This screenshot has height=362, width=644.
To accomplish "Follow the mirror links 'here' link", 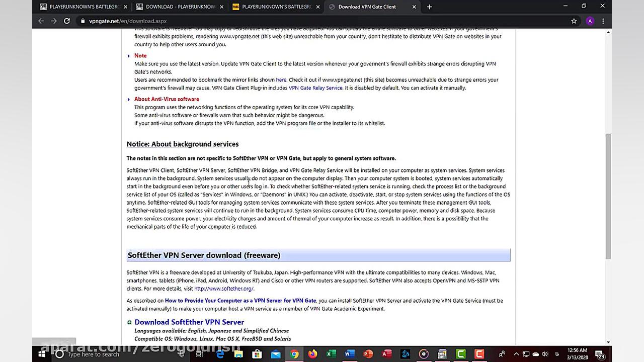I will pyautogui.click(x=281, y=80).
